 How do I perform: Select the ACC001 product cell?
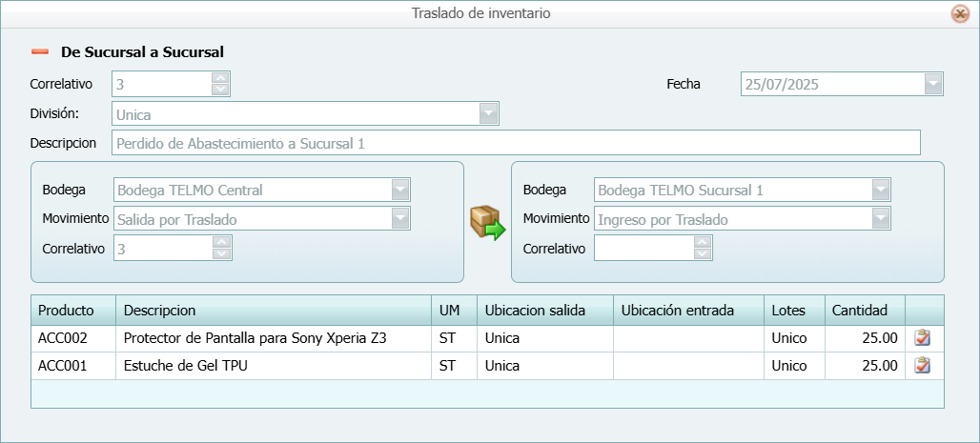pyautogui.click(x=73, y=366)
